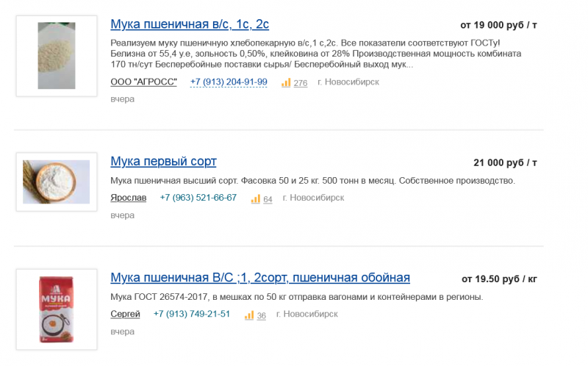Click the price '21 000 руб / т'

click(505, 162)
